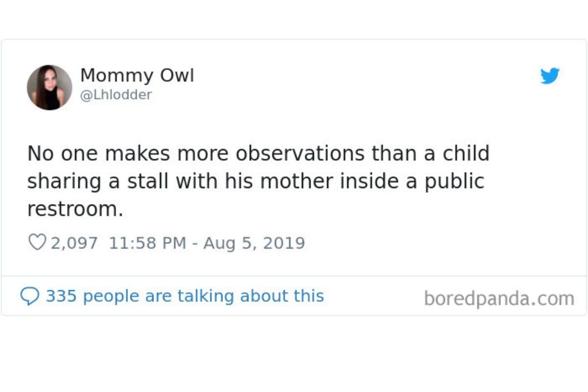
Task: Click the Aug 5, 2019 date
Action: pyautogui.click(x=254, y=243)
